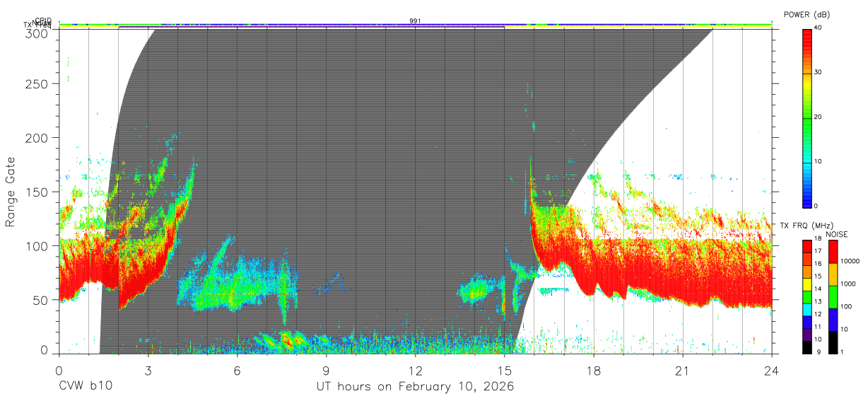Click the 10 label on the POWER (dB) scale

(x=818, y=161)
